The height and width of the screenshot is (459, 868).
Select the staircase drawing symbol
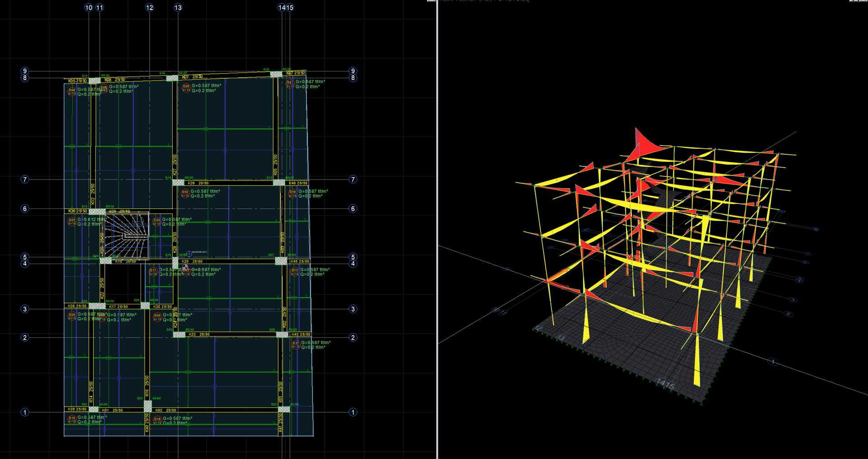(x=126, y=235)
